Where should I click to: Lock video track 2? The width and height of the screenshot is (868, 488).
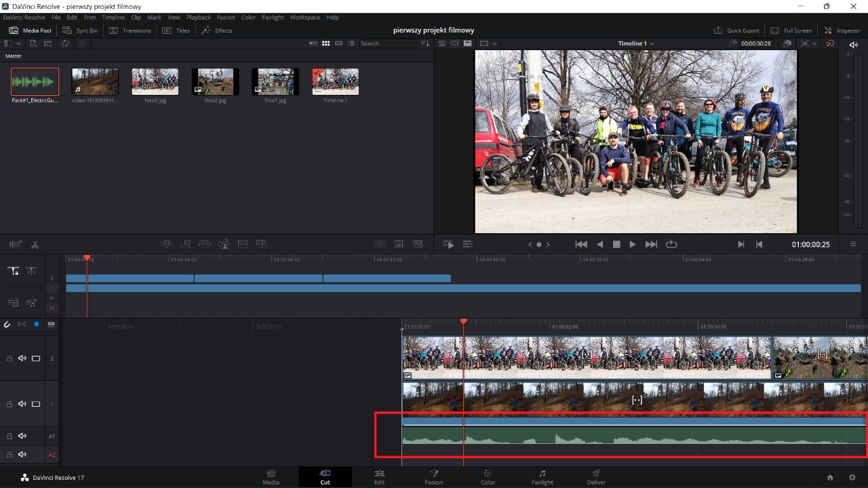coord(9,358)
